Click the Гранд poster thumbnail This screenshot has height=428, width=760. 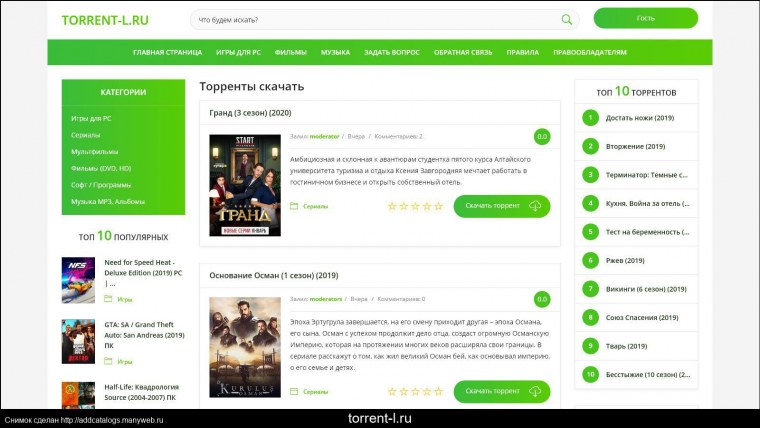tap(245, 185)
